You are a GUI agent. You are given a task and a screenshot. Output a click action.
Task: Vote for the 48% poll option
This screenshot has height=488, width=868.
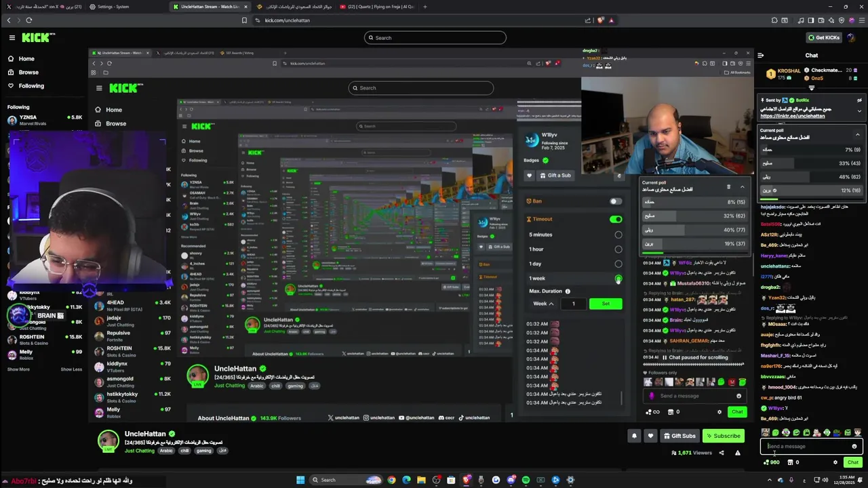[x=811, y=176]
